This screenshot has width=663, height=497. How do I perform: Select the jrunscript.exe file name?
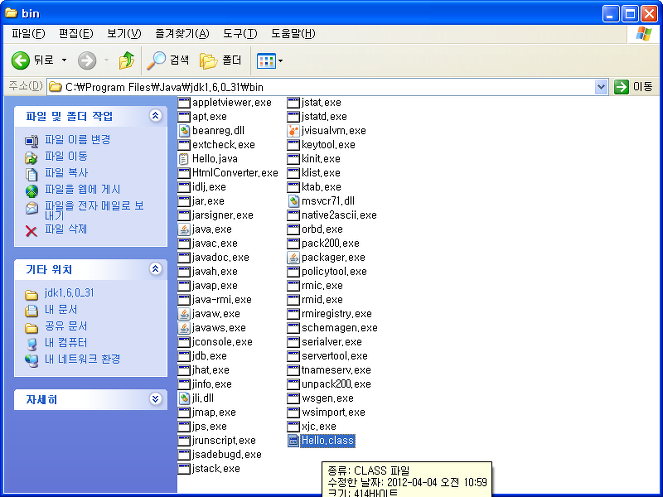pos(224,440)
